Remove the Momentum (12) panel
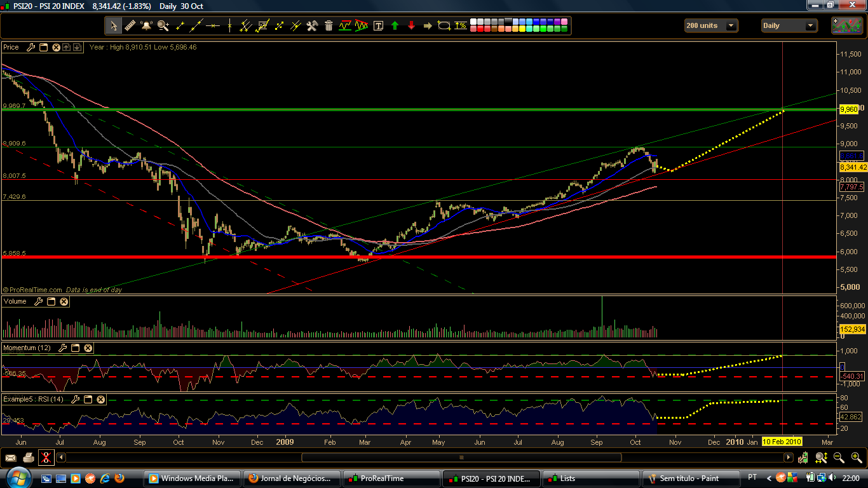The height and width of the screenshot is (488, 868). (88, 348)
